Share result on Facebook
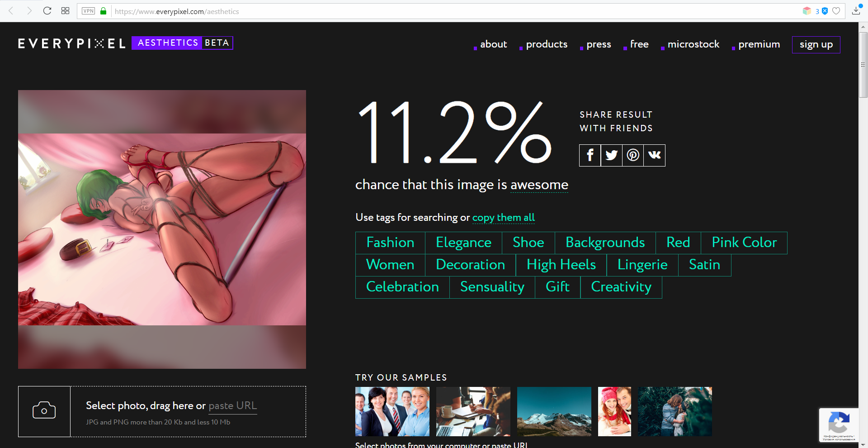This screenshot has height=448, width=868. [x=590, y=156]
